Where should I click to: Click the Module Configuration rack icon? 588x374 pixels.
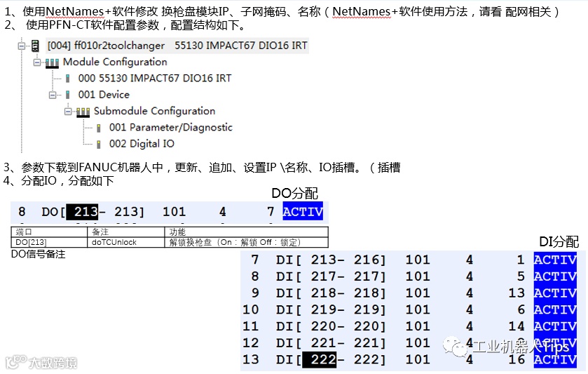pyautogui.click(x=52, y=63)
